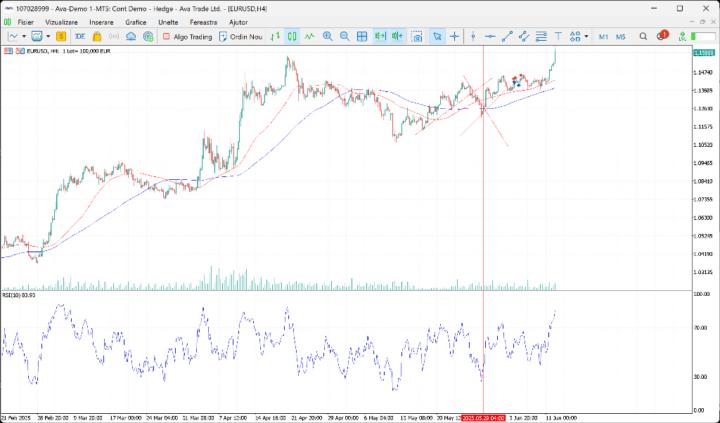Open notifications with red badge
Image resolution: width=720 pixels, height=423 pixels.
662,37
